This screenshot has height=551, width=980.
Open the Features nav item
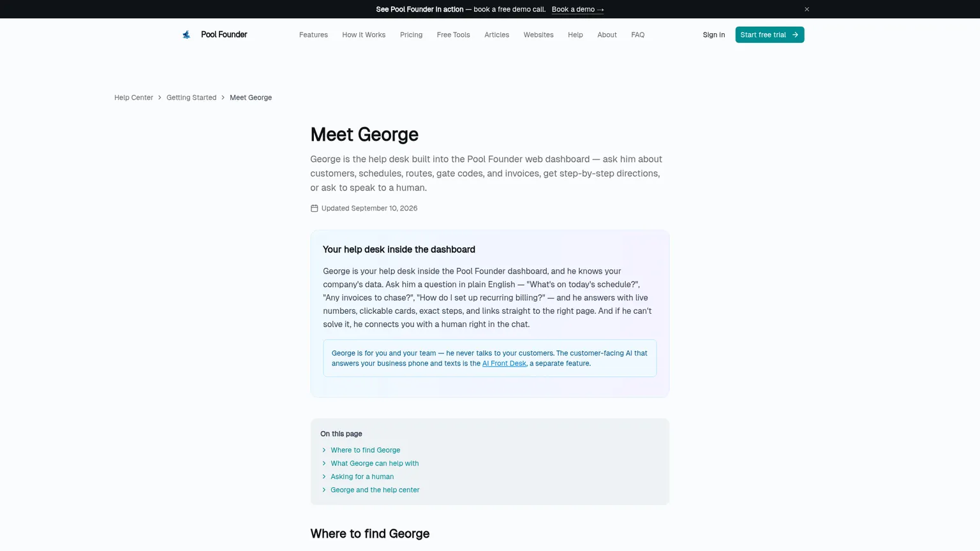313,34
